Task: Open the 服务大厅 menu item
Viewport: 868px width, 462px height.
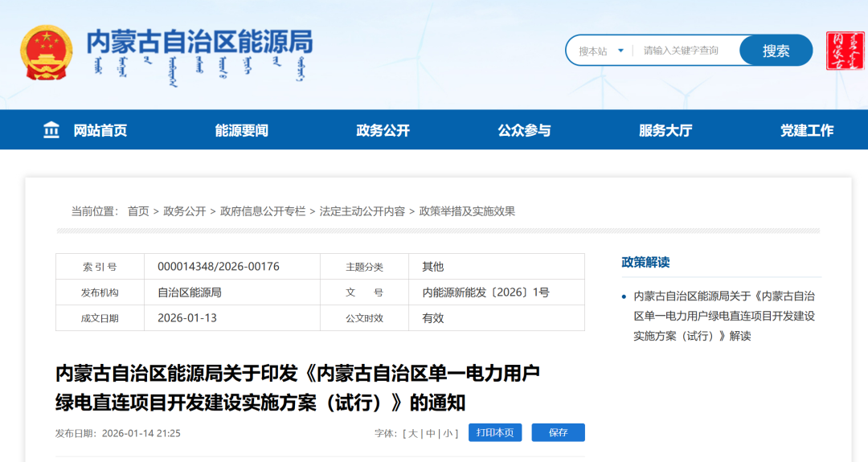Action: click(x=665, y=130)
